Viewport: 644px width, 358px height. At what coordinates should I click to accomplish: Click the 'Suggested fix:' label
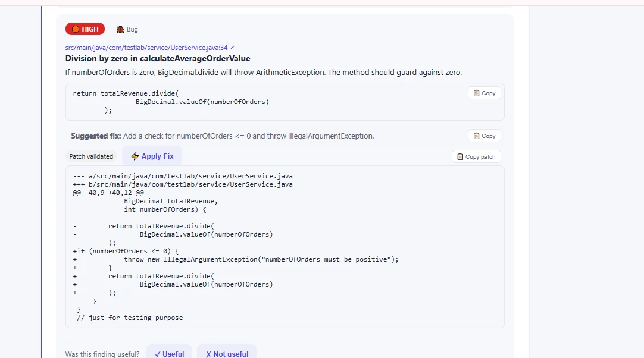96,136
